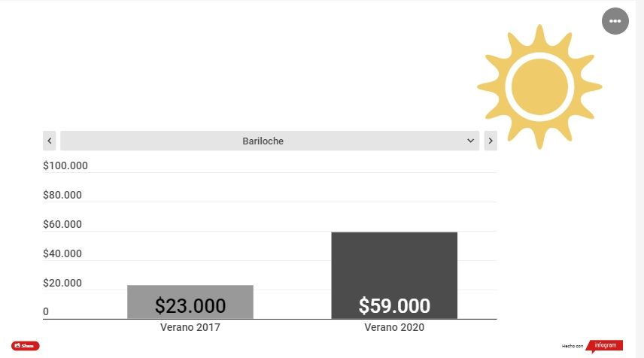Click the $100.000 y-axis label
Viewport: 644px width, 358px height.
(x=65, y=165)
